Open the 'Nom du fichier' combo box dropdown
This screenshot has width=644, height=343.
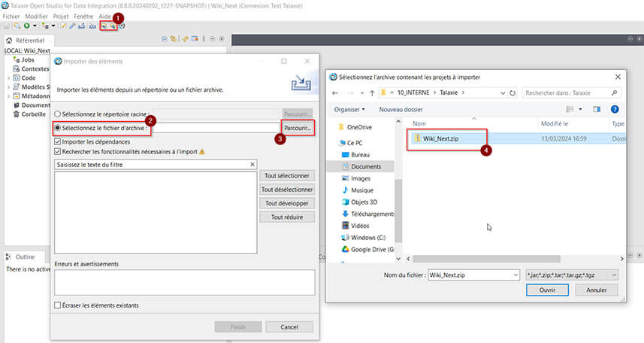pos(516,275)
